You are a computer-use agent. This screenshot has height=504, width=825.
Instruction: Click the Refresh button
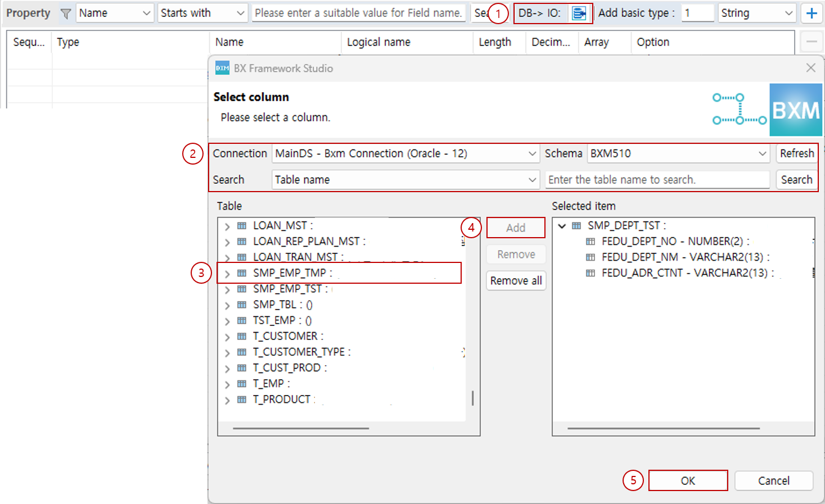(x=796, y=153)
